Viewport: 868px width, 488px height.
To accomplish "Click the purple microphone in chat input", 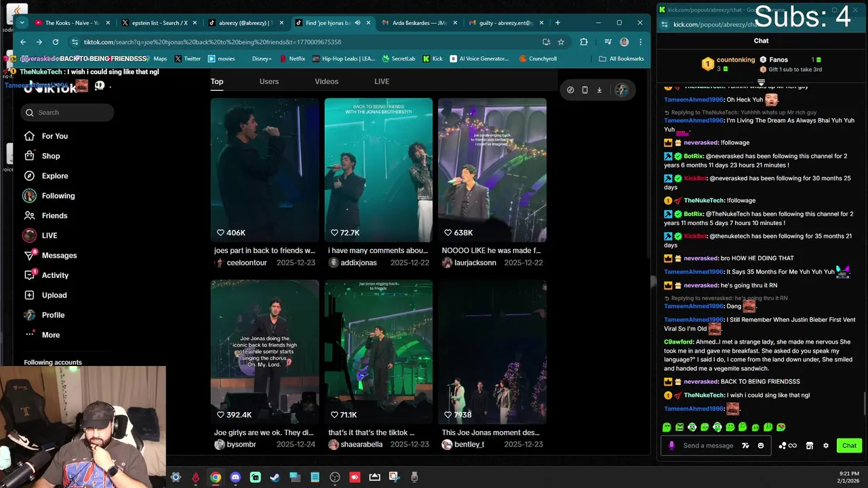I will (x=671, y=446).
